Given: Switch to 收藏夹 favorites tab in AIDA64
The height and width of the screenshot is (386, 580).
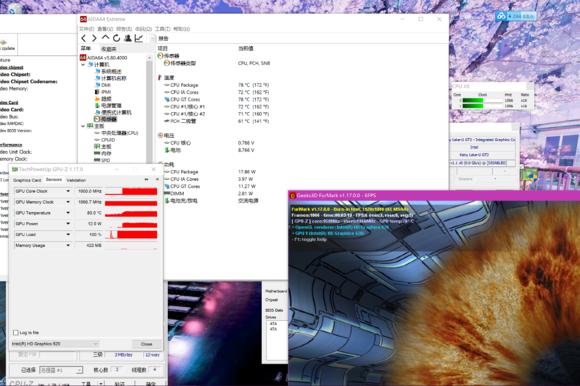Looking at the screenshot, I should point(109,49).
